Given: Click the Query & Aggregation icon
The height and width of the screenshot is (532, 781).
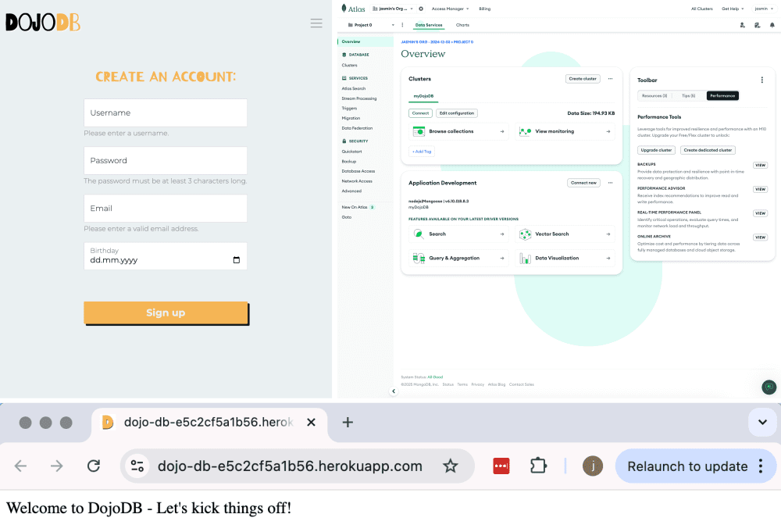Looking at the screenshot, I should pyautogui.click(x=419, y=258).
